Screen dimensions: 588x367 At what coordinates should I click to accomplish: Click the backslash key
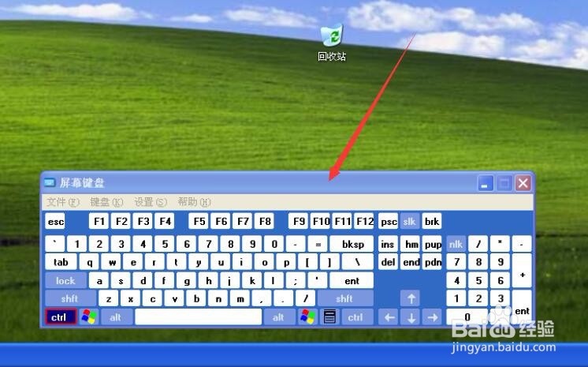(357, 262)
